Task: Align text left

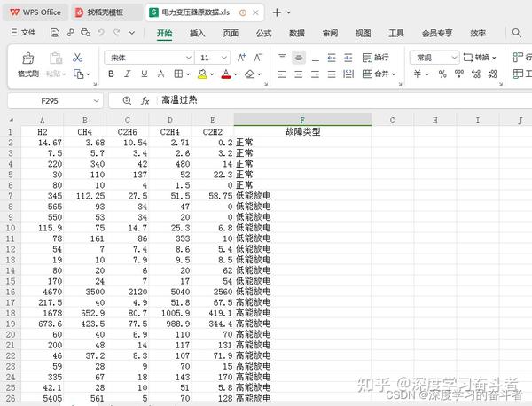Action: tap(282, 74)
